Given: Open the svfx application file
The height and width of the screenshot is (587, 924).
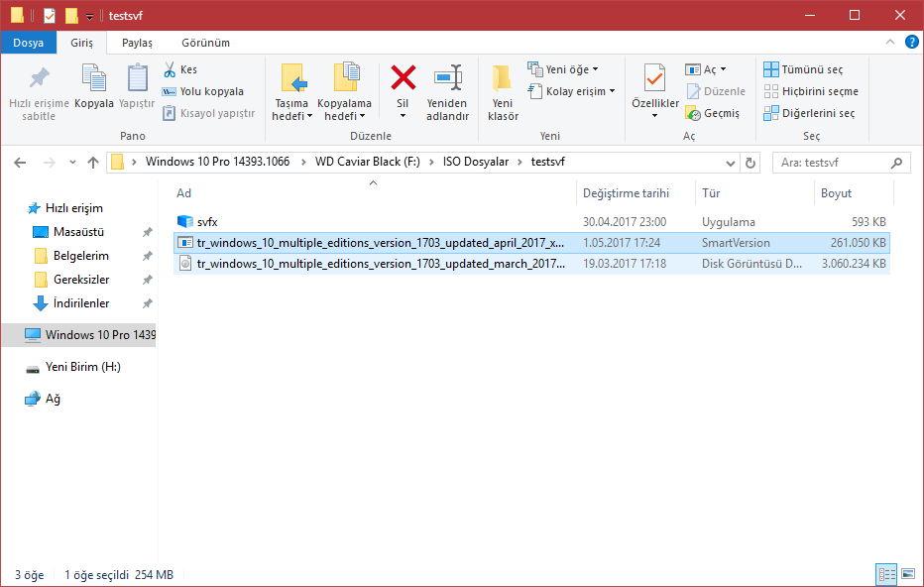Looking at the screenshot, I should point(207,222).
